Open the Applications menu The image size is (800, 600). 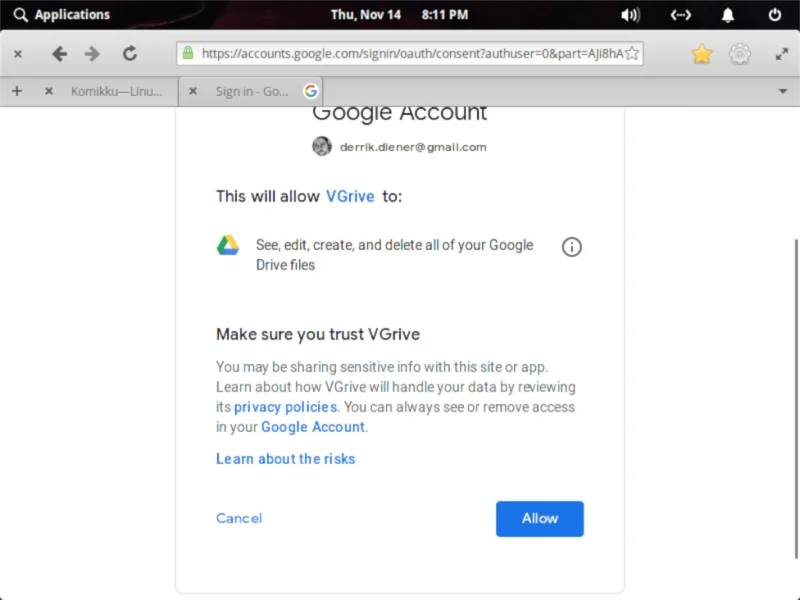coord(72,14)
